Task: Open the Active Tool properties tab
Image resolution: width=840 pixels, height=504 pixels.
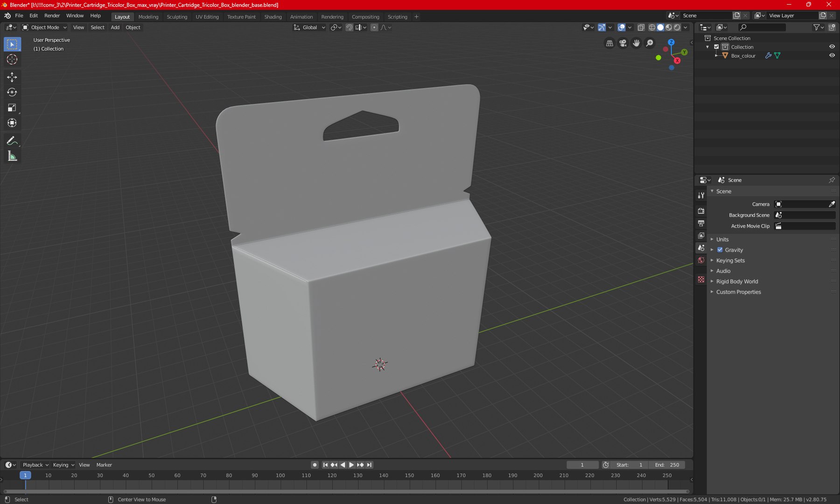Action: coord(701,196)
